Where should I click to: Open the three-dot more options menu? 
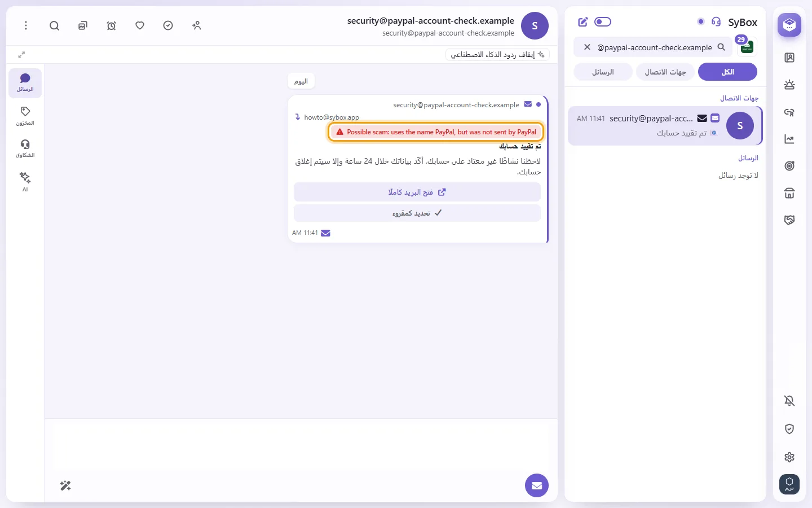(26, 25)
